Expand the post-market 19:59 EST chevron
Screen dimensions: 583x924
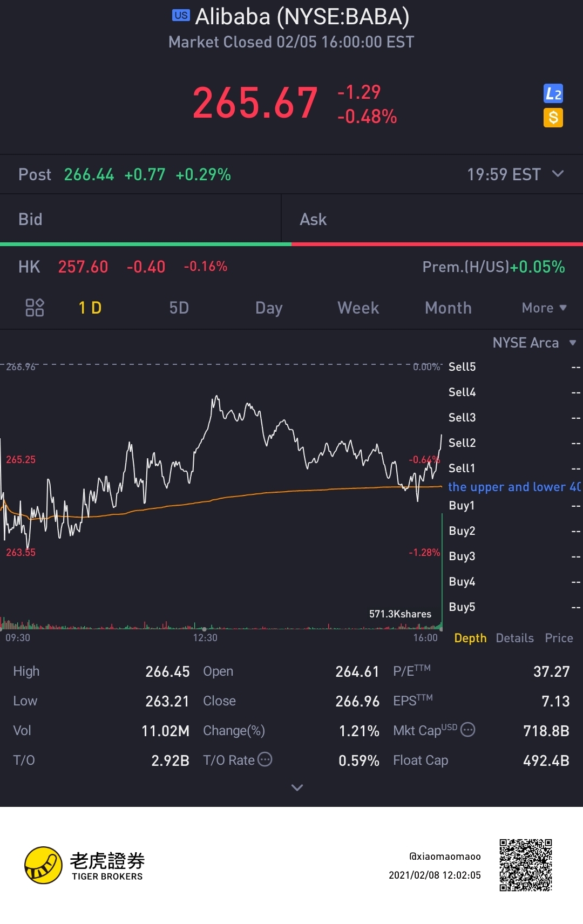click(x=558, y=174)
